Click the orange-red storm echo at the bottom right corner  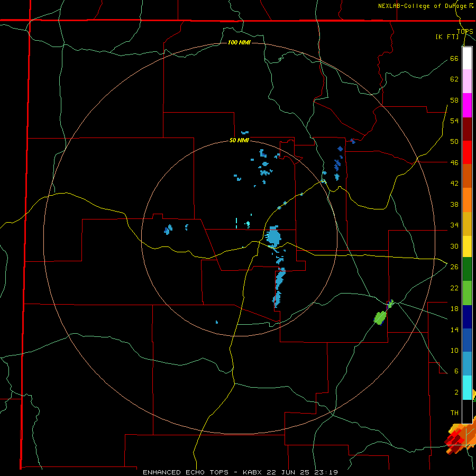click(460, 436)
